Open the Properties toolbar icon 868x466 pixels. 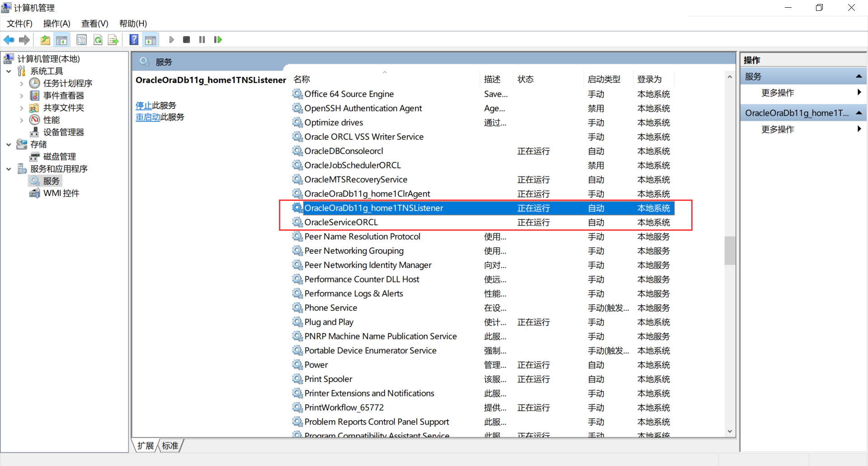coord(82,40)
